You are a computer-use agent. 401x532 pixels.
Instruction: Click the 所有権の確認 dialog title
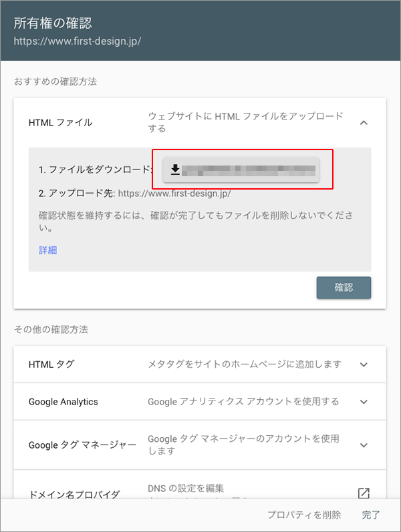pyautogui.click(x=53, y=23)
